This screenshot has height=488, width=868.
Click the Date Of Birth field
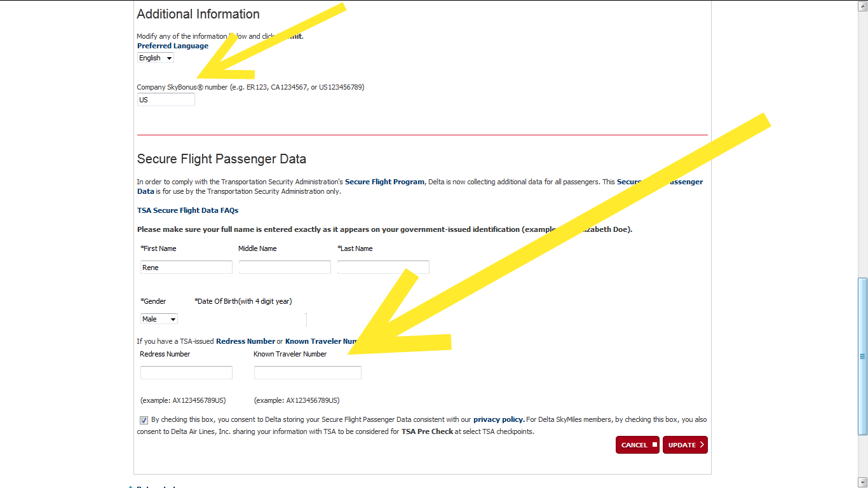pyautogui.click(x=251, y=319)
